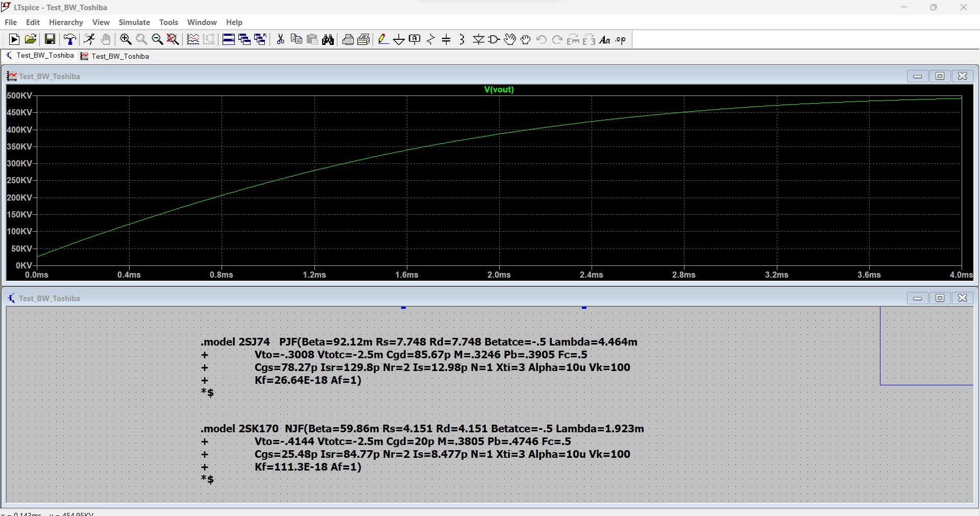Open a file with the folder icon
Image resolution: width=980 pixels, height=516 pixels.
[x=31, y=40]
